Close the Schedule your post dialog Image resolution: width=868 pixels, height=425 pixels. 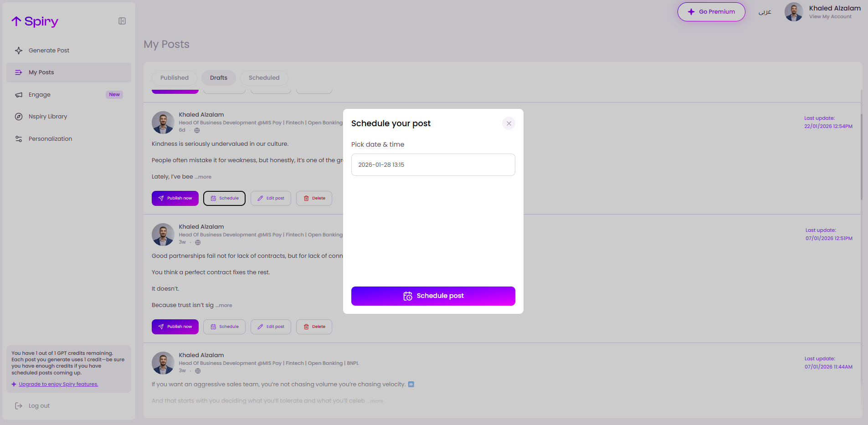[x=508, y=123]
